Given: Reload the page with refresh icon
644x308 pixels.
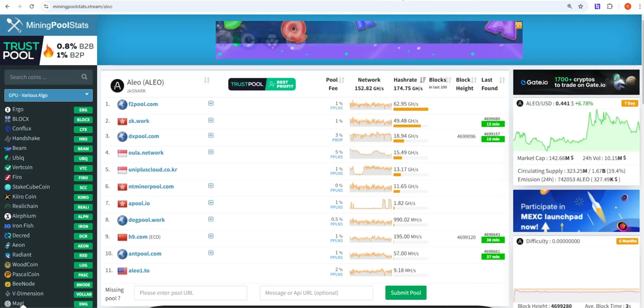Looking at the screenshot, I should (x=31, y=6).
